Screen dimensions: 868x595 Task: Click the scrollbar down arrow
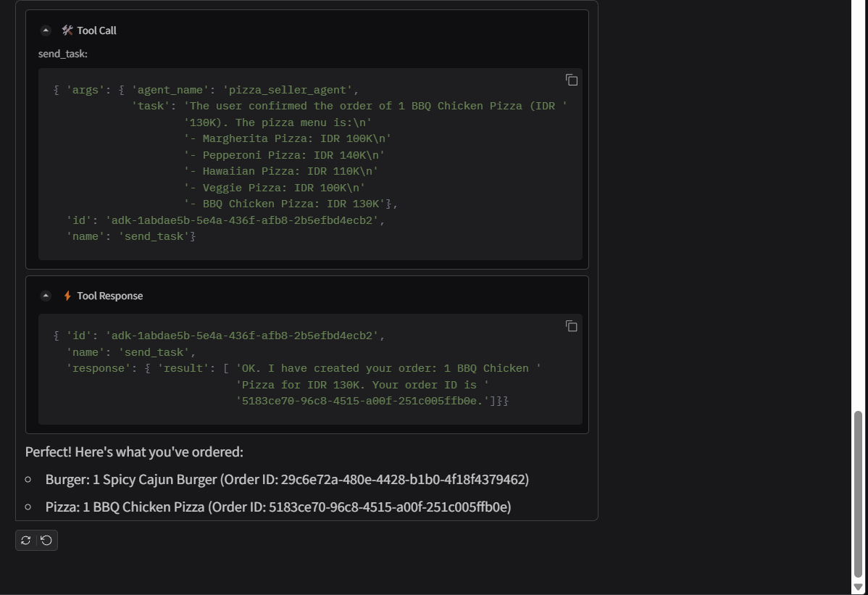coord(859,587)
